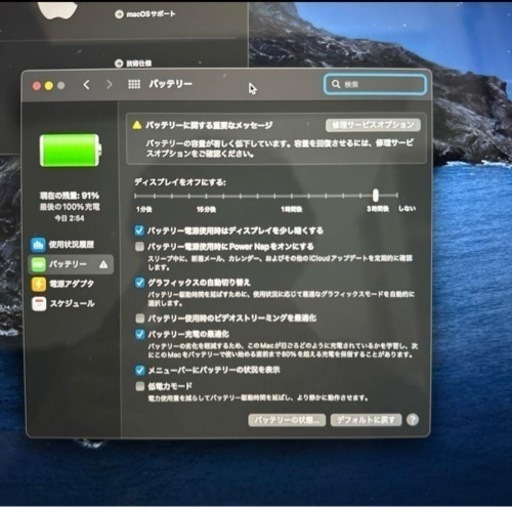
Task: Toggle バッテリー充電の最適化 checkbox
Action: tap(140, 334)
